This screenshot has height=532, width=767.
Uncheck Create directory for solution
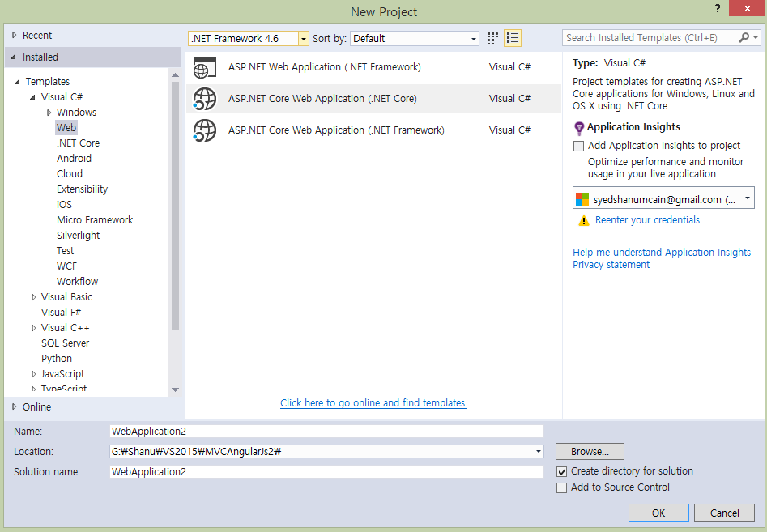[x=562, y=471]
